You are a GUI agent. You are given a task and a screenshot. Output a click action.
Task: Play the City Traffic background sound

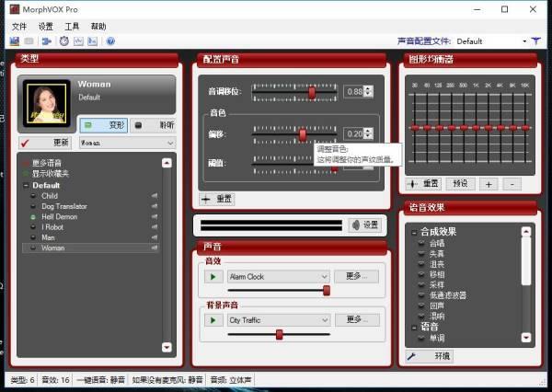(213, 320)
